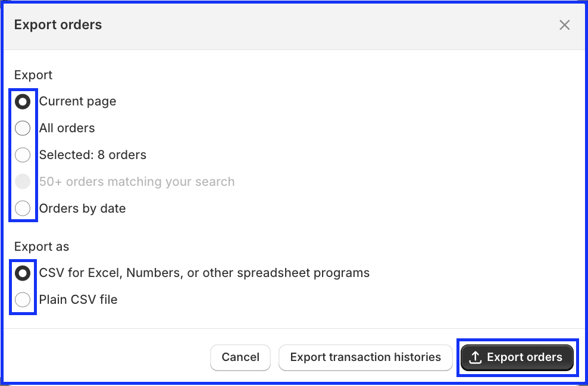Open Export transaction histories
This screenshot has width=588, height=386.
[365, 357]
